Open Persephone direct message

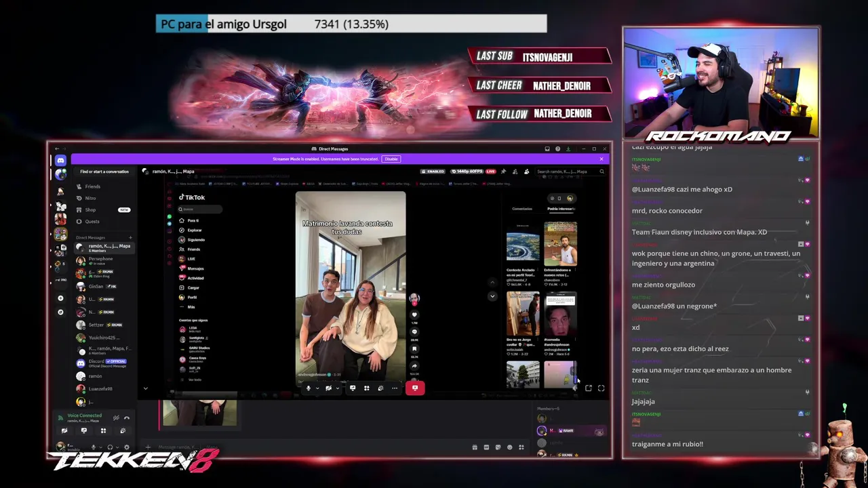(104, 260)
